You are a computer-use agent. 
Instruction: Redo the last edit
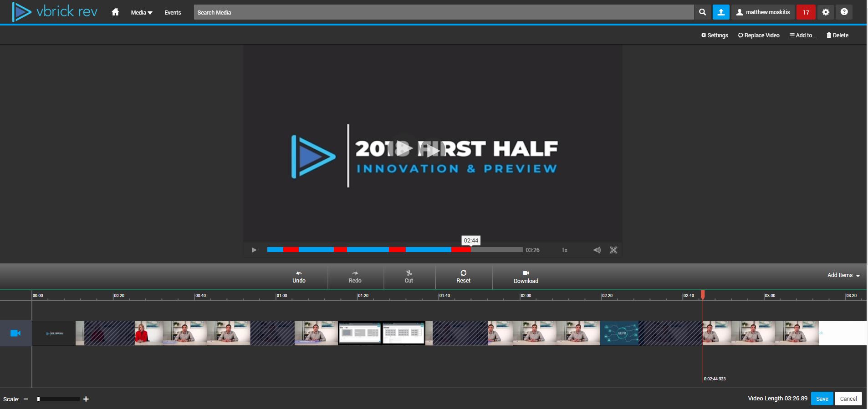[x=355, y=277]
